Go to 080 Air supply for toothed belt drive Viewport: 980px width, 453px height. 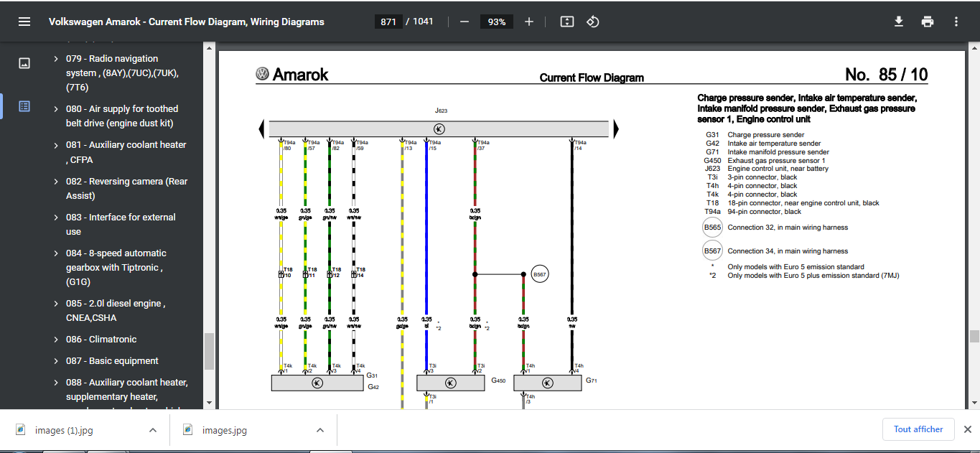click(x=122, y=116)
